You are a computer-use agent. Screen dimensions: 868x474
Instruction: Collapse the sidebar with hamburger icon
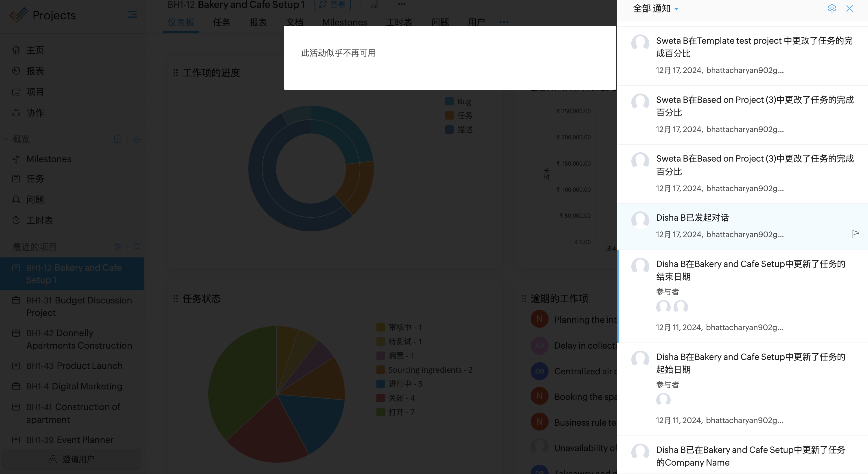pos(133,14)
